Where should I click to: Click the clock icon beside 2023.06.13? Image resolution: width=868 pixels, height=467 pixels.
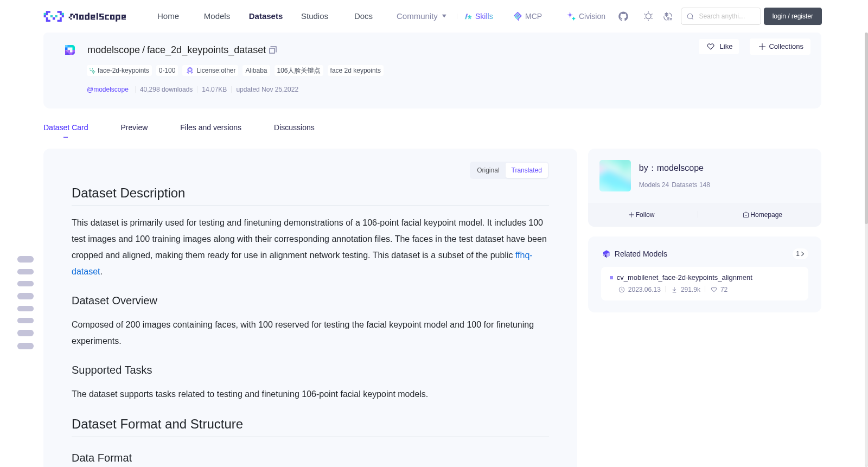622,290
